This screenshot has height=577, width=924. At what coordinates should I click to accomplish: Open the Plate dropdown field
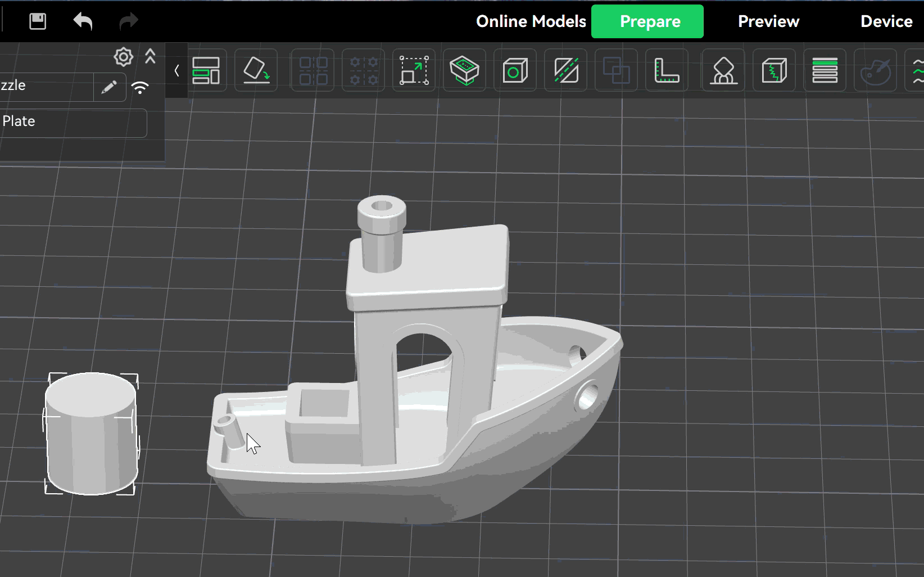pyautogui.click(x=73, y=123)
